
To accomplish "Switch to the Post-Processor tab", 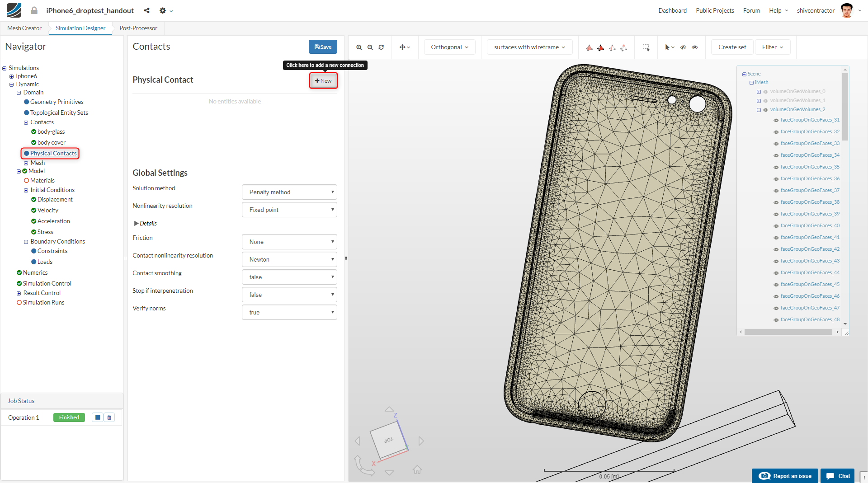I will point(138,28).
